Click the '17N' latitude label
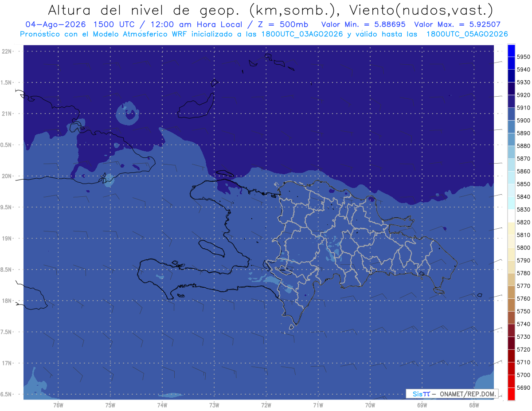 (7, 364)
